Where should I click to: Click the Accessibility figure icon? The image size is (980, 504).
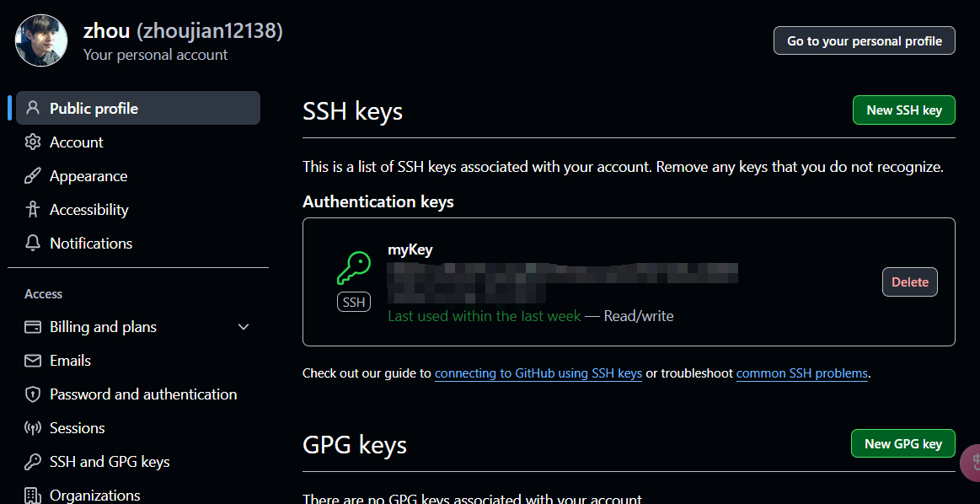pos(33,210)
